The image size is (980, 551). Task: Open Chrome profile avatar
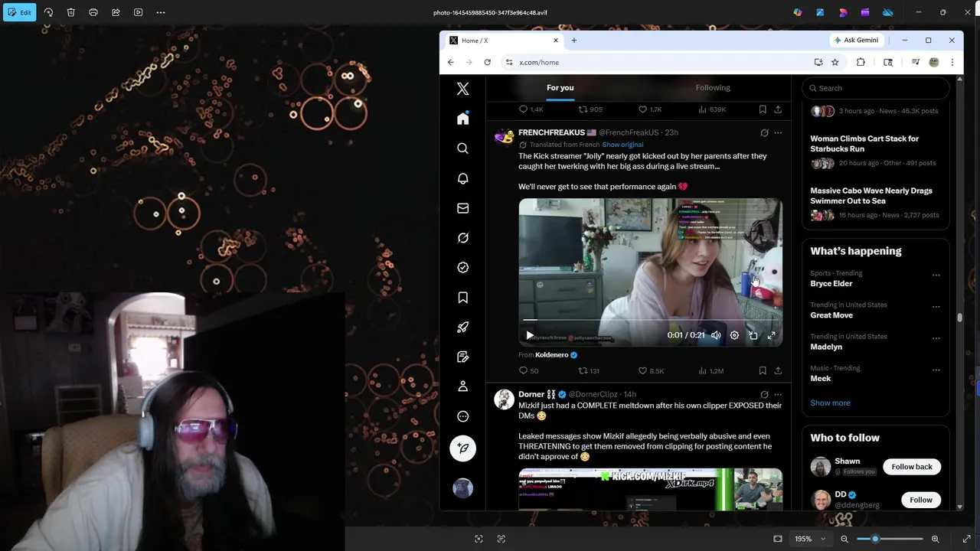point(934,63)
